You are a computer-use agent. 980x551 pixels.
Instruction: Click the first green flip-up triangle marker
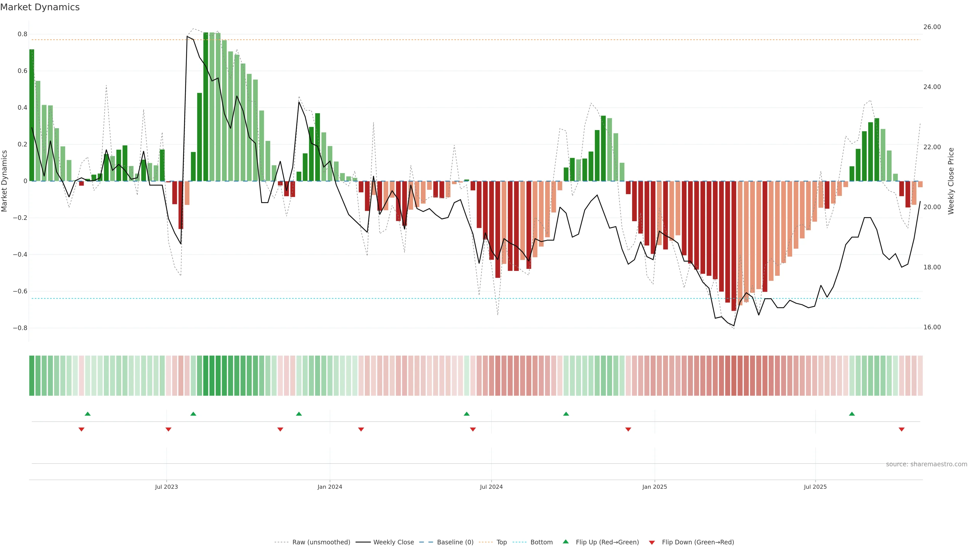coord(88,414)
